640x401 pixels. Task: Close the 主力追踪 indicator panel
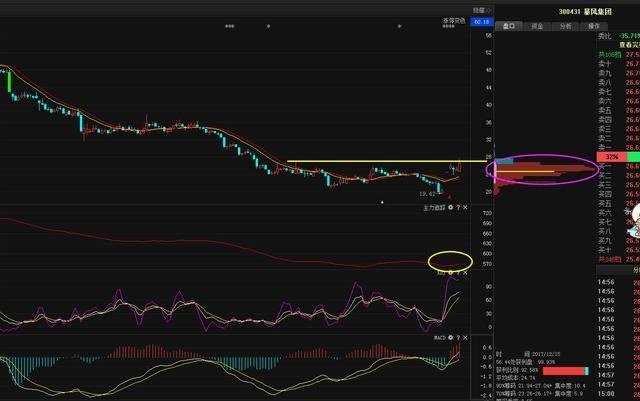tap(466, 207)
